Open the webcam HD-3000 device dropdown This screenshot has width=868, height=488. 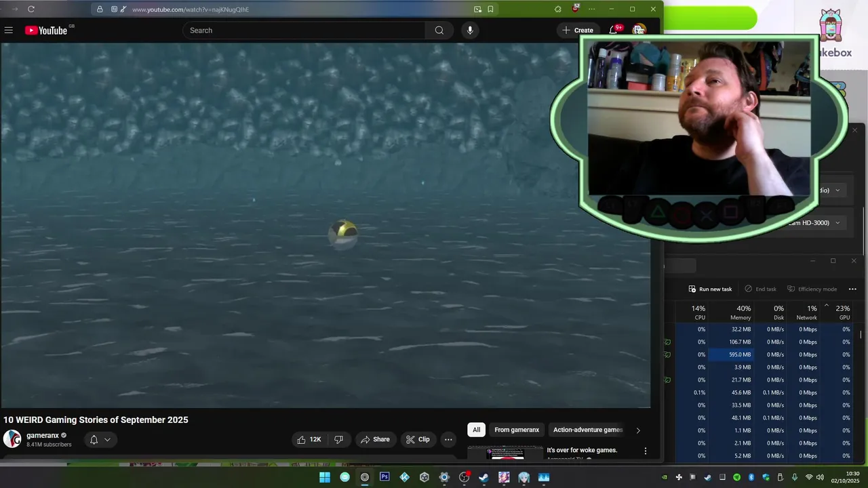(x=837, y=223)
